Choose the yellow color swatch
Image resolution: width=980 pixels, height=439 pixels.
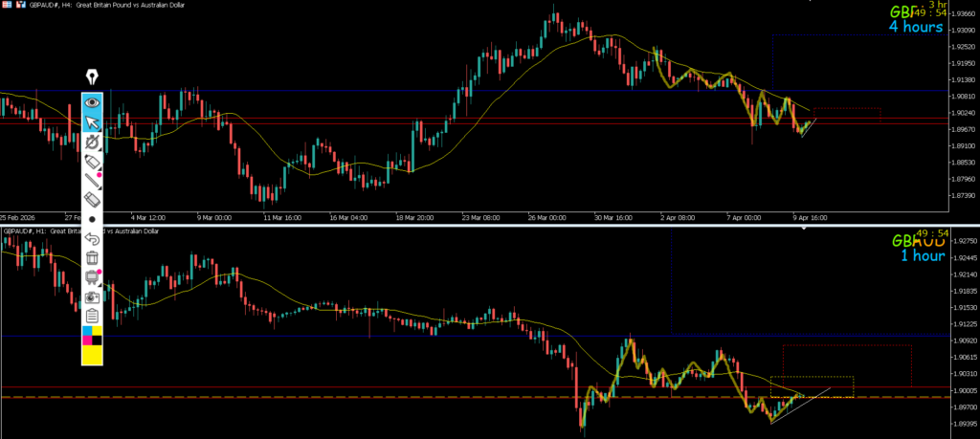click(93, 356)
